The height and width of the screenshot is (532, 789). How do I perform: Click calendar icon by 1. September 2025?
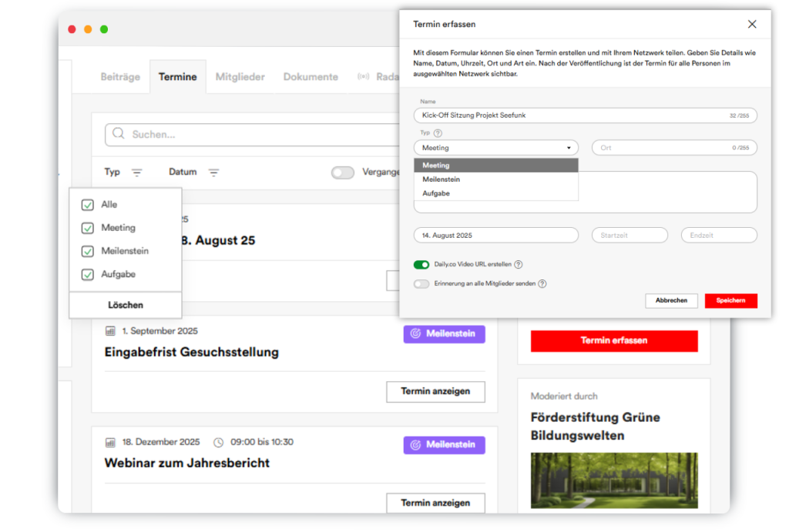110,331
